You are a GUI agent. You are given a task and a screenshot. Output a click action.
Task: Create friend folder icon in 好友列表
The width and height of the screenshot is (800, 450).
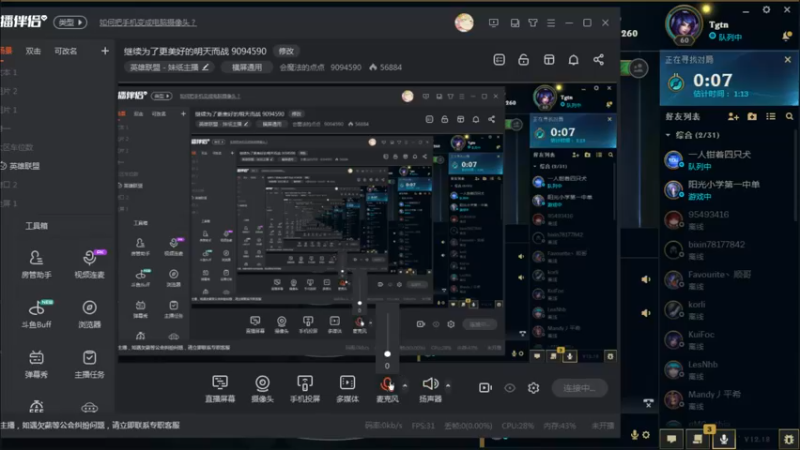(752, 117)
